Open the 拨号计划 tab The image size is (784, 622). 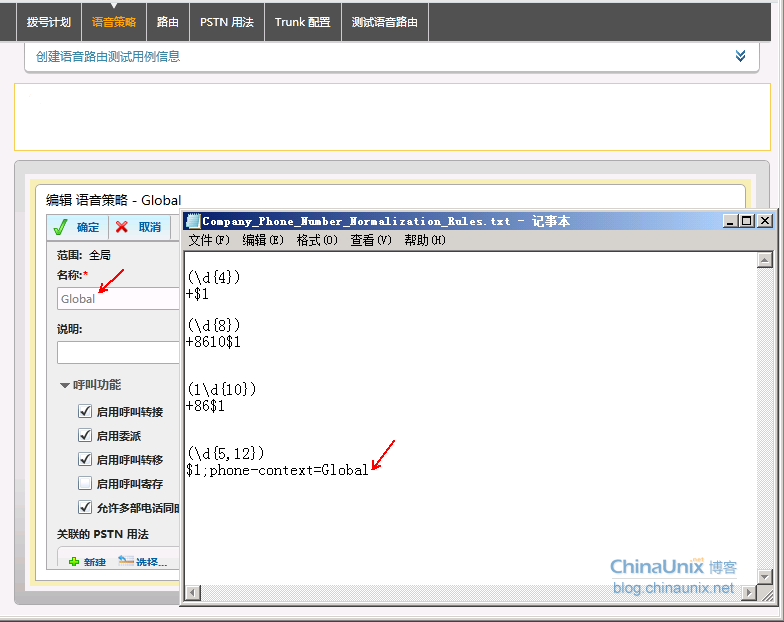[x=48, y=22]
